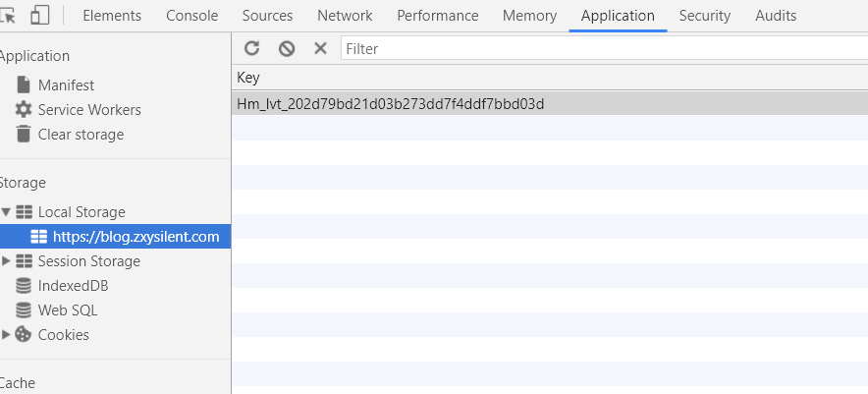This screenshot has height=394, width=868.
Task: Switch to the Network tab
Action: [x=345, y=16]
